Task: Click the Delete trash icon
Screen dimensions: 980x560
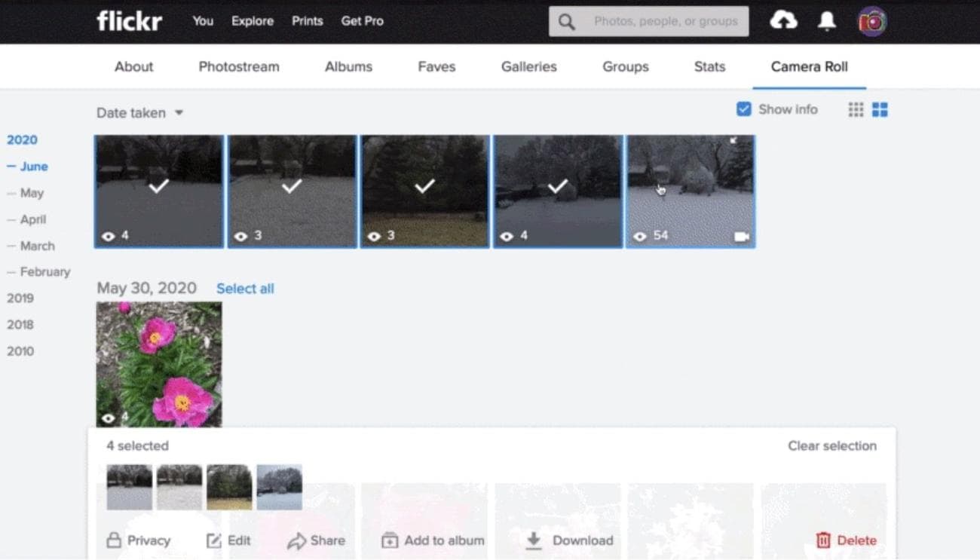Action: [x=823, y=540]
